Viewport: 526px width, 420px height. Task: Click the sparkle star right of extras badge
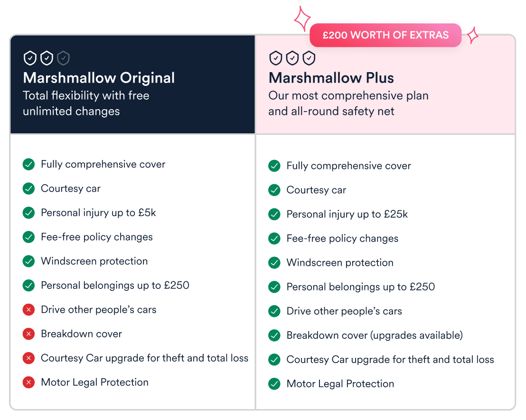pos(472,35)
